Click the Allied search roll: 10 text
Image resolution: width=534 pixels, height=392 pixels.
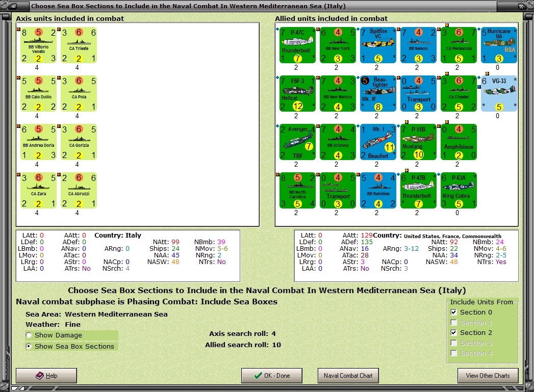(x=243, y=345)
